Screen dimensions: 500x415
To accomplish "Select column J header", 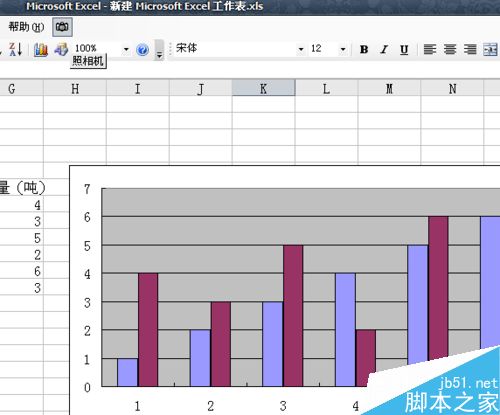I will point(201,88).
